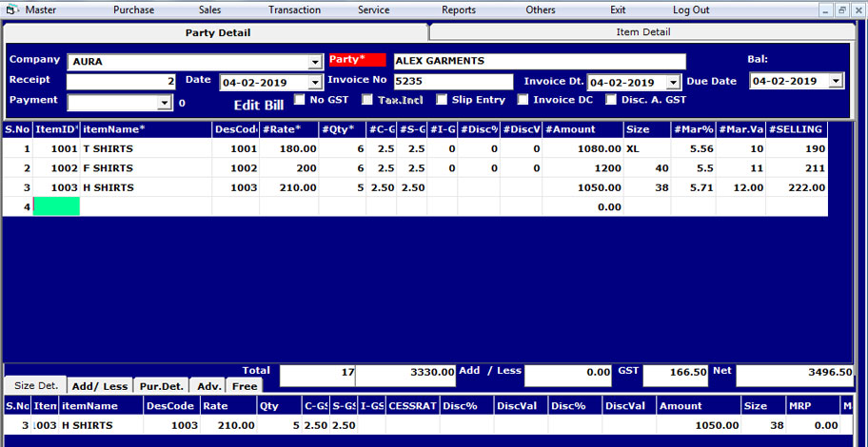Click the #Amount column header
Screen dimensions: 868x447
tap(582, 129)
